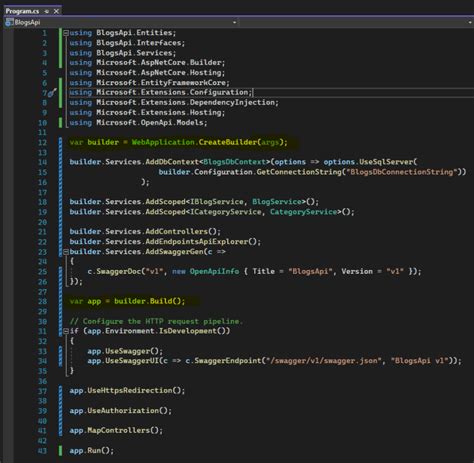474x463 pixels.
Task: Click 'app.Run();' on line 43
Action: pyautogui.click(x=91, y=450)
